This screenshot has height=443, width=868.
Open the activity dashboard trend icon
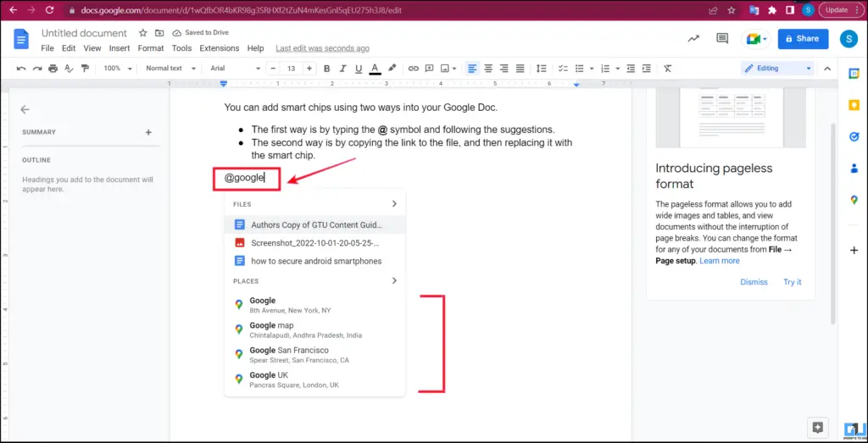coord(693,38)
